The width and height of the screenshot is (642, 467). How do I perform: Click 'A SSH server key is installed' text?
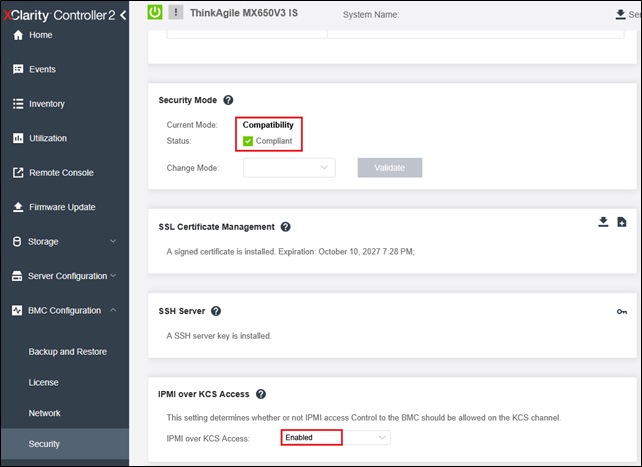click(x=219, y=336)
